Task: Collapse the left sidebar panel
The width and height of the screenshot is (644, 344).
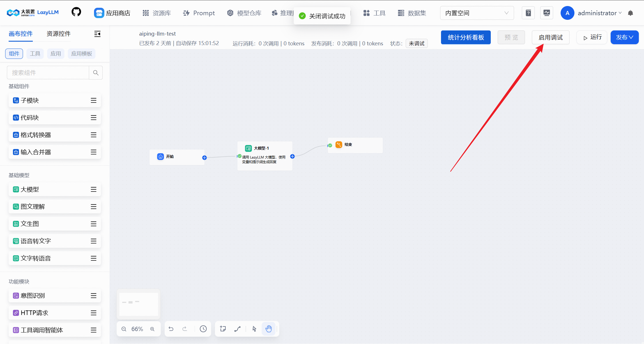Action: click(x=97, y=34)
